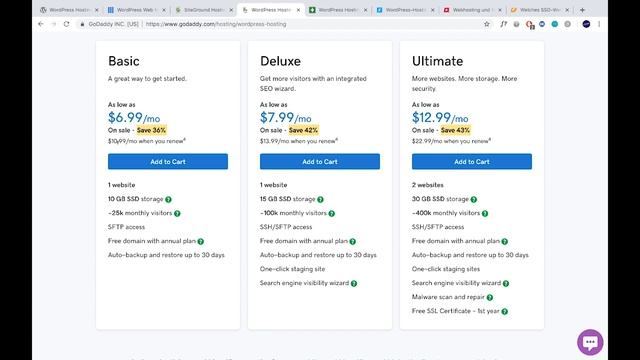This screenshot has width=640, height=360.
Task: Click $10.99/mo when you renew text
Action: point(147,141)
